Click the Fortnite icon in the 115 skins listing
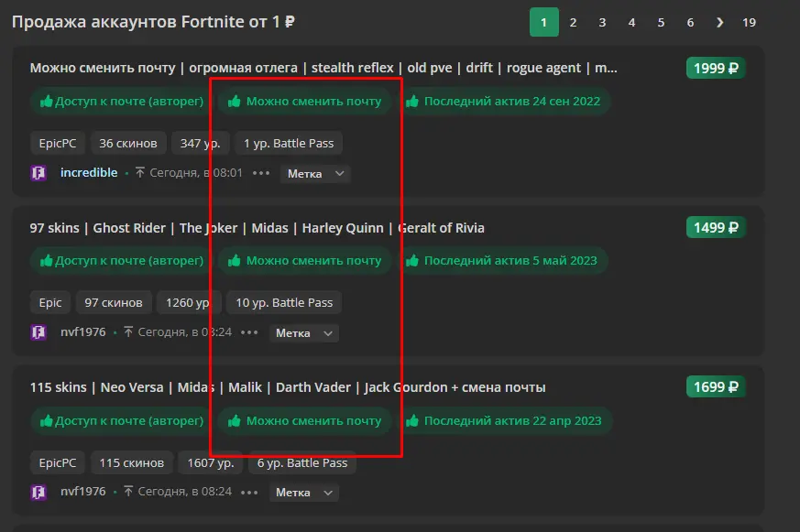The height and width of the screenshot is (532, 800). click(38, 493)
